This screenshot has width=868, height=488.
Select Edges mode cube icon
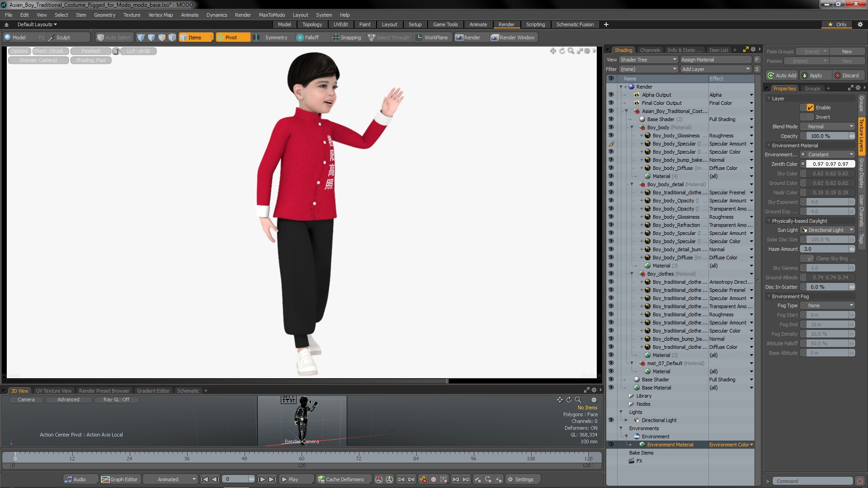(151, 38)
